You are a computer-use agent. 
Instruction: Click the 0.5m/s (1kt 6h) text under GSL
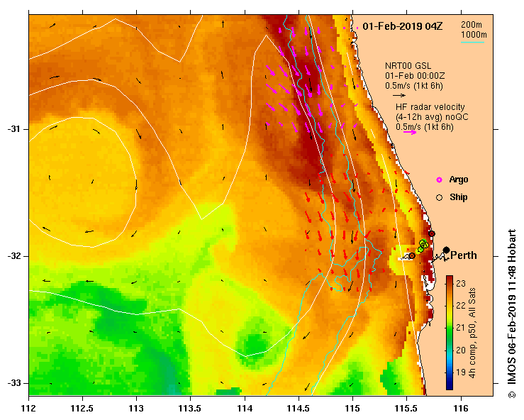pos(413,86)
